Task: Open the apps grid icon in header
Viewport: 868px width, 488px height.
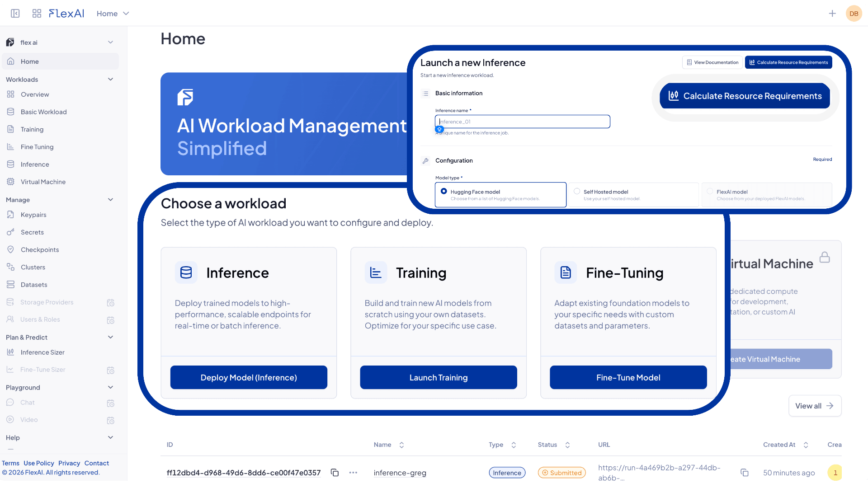Action: [37, 14]
